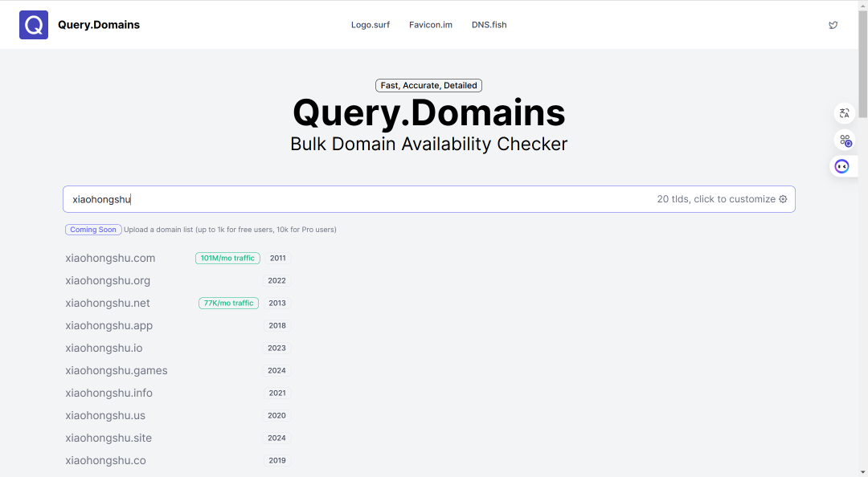
Task: Select the xiaohongshu.io result
Action: (x=104, y=348)
